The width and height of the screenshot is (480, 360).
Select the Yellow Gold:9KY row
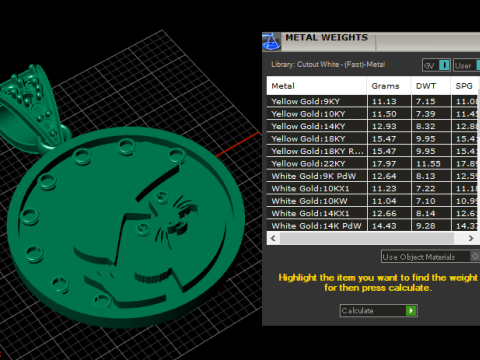click(x=373, y=101)
